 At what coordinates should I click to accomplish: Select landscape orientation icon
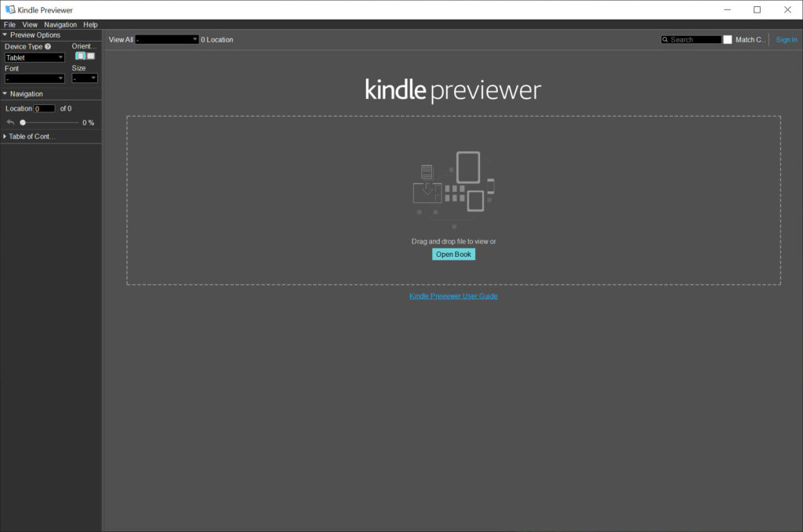click(x=91, y=56)
